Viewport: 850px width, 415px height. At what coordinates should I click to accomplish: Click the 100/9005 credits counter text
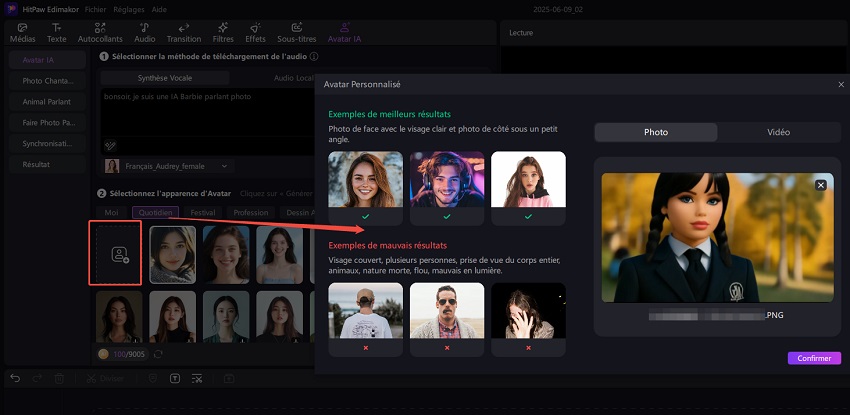click(x=129, y=354)
